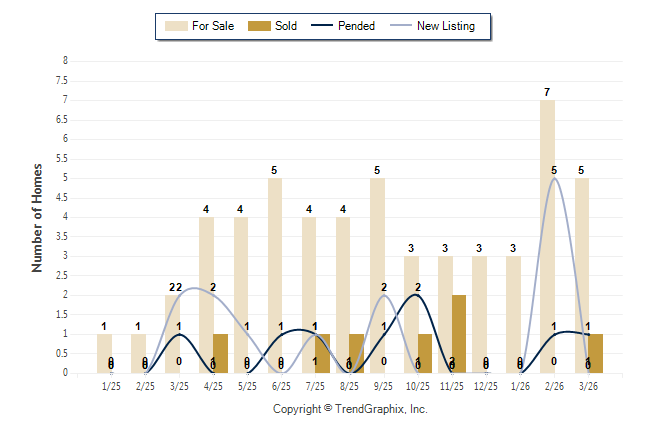Viewport: 646px width, 434px height.
Task: Click the TrendGraphix copyright text
Action: pyautogui.click(x=350, y=409)
